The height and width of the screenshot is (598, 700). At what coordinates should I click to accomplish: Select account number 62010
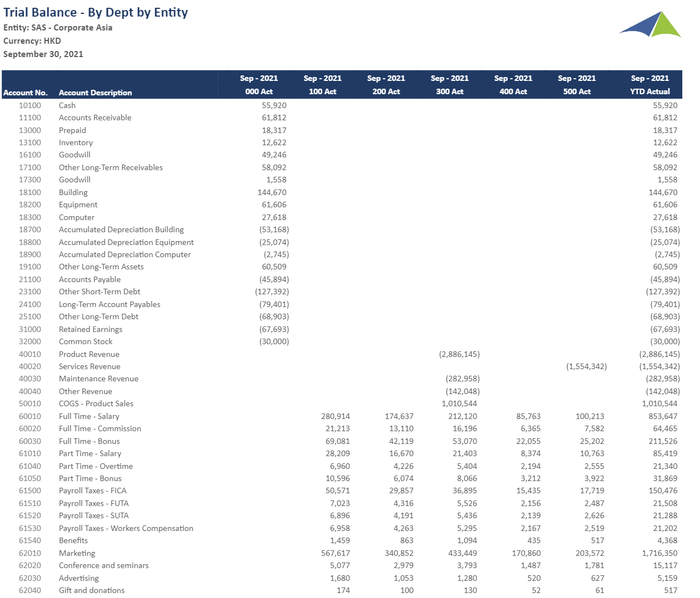(x=30, y=553)
